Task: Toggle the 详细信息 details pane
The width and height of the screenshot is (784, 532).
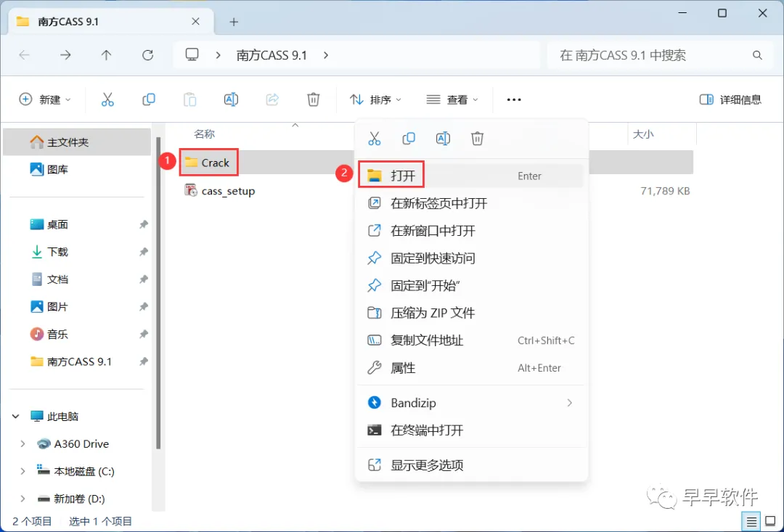Action: pyautogui.click(x=730, y=99)
